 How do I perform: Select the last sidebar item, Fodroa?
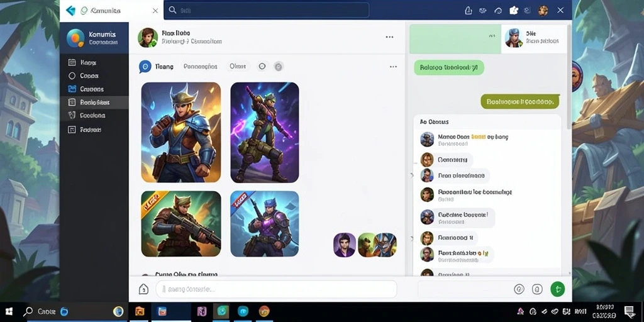pos(85,130)
